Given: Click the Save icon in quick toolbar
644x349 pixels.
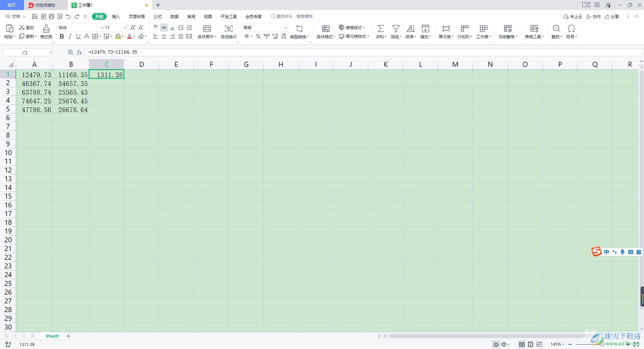Looking at the screenshot, I should tap(35, 16).
